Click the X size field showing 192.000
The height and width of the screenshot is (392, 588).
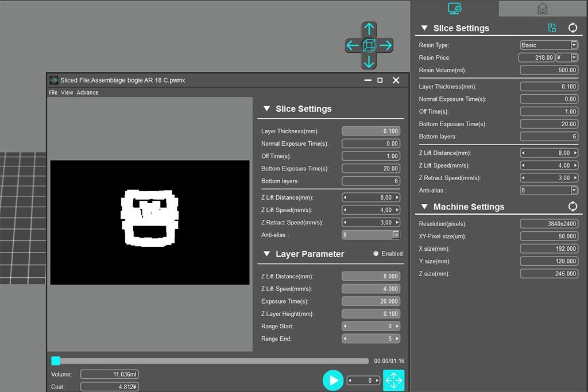point(549,249)
